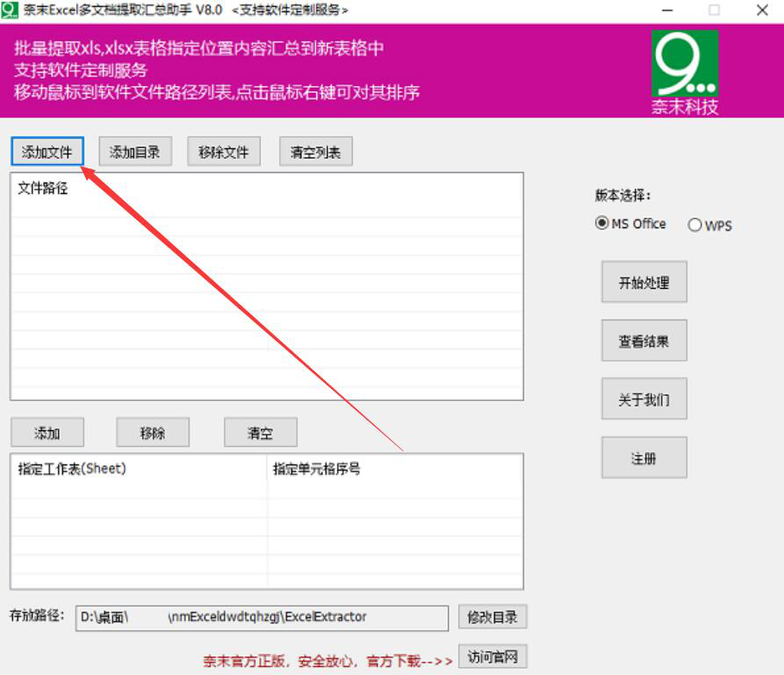
Task: Click the 添加 sheet rule button
Action: pos(47,433)
